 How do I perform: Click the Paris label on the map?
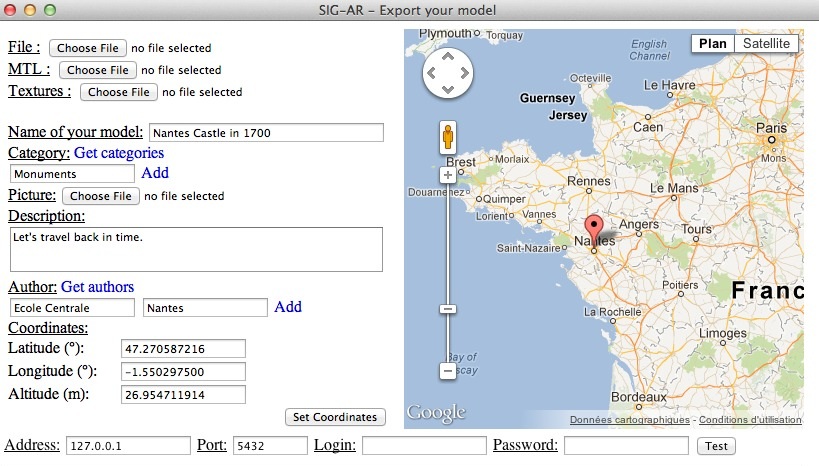pyautogui.click(x=771, y=127)
